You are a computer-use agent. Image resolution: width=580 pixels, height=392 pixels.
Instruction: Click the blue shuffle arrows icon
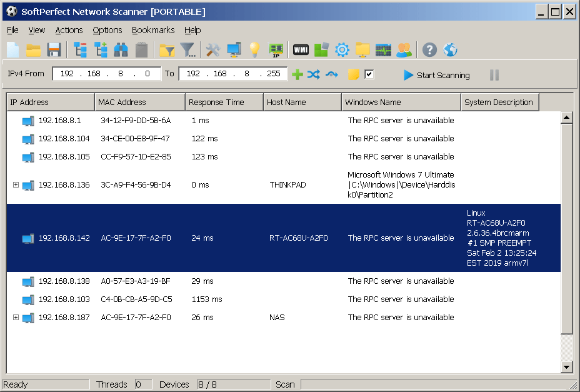pos(314,75)
